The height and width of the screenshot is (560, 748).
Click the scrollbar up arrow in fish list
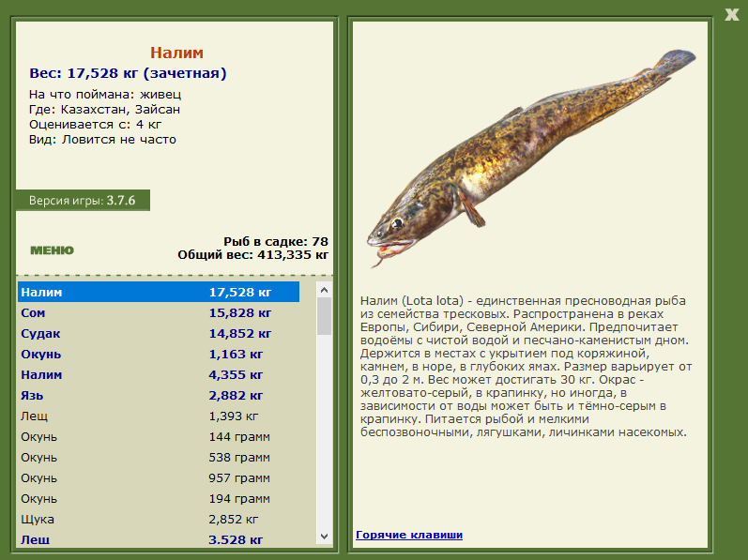pos(325,290)
